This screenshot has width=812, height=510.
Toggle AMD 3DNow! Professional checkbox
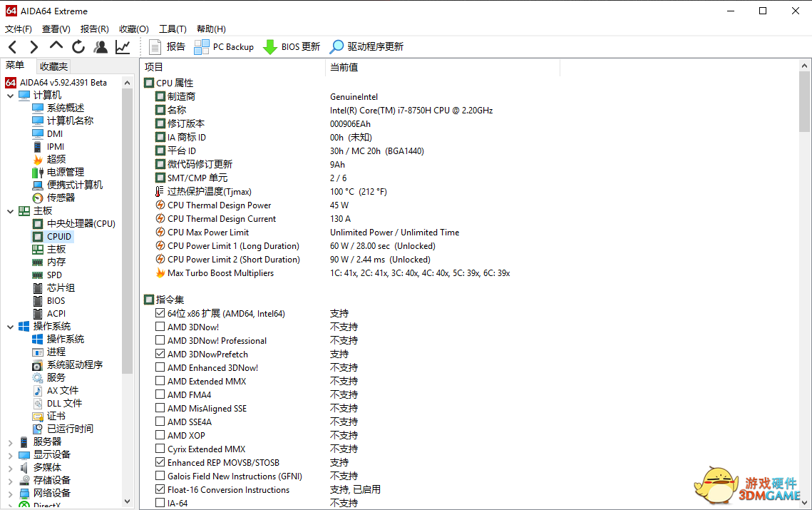160,340
